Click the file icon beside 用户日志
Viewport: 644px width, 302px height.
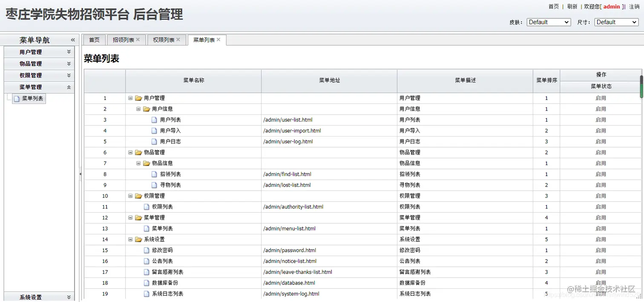coord(155,142)
